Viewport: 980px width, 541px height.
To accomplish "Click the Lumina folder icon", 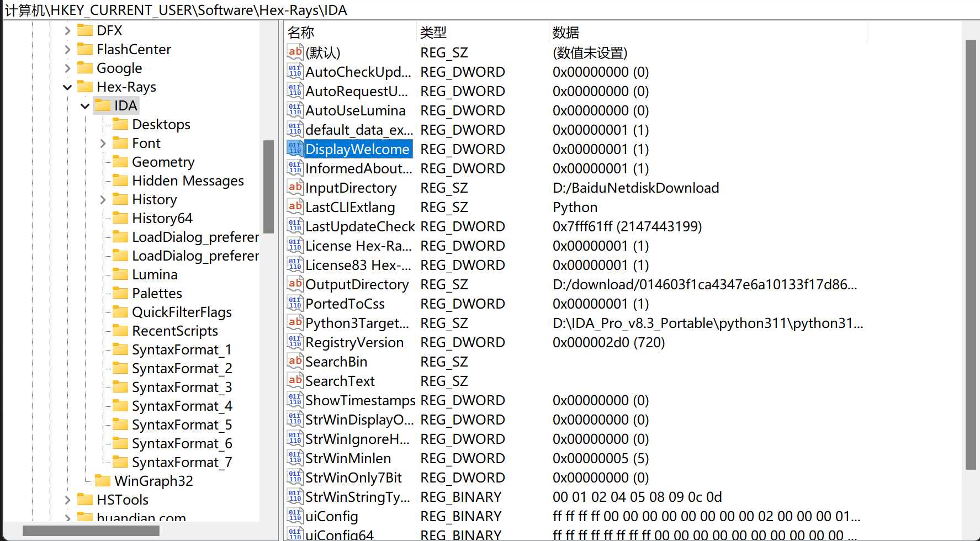I will click(x=120, y=274).
